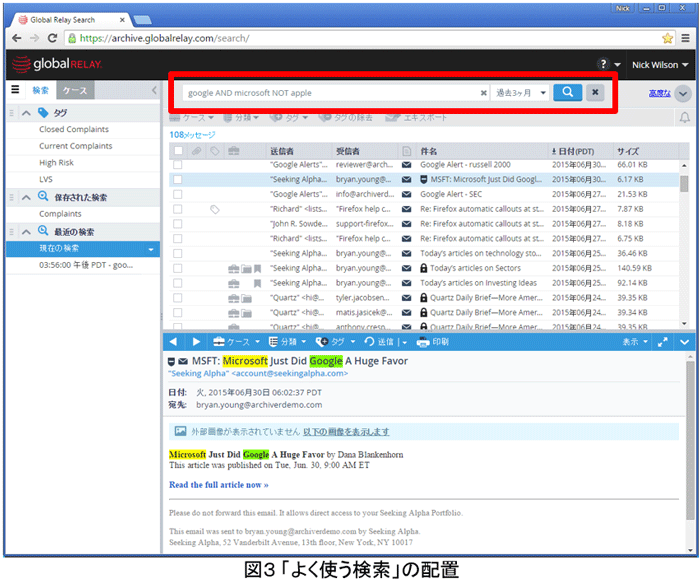Select the Closed Complaints tag

tap(74, 129)
